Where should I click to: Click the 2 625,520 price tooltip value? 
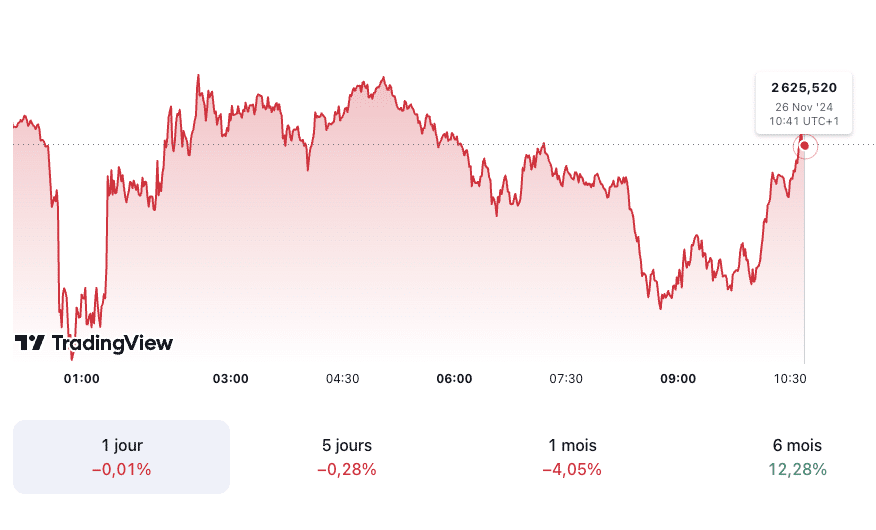pos(804,87)
